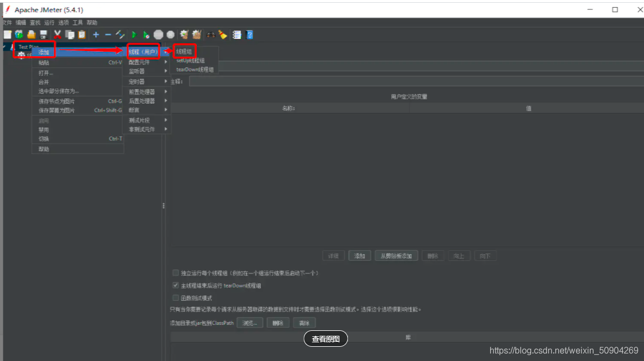Enable the 函数测试模式 checkbox
This screenshot has width=644, height=361.
[176, 298]
